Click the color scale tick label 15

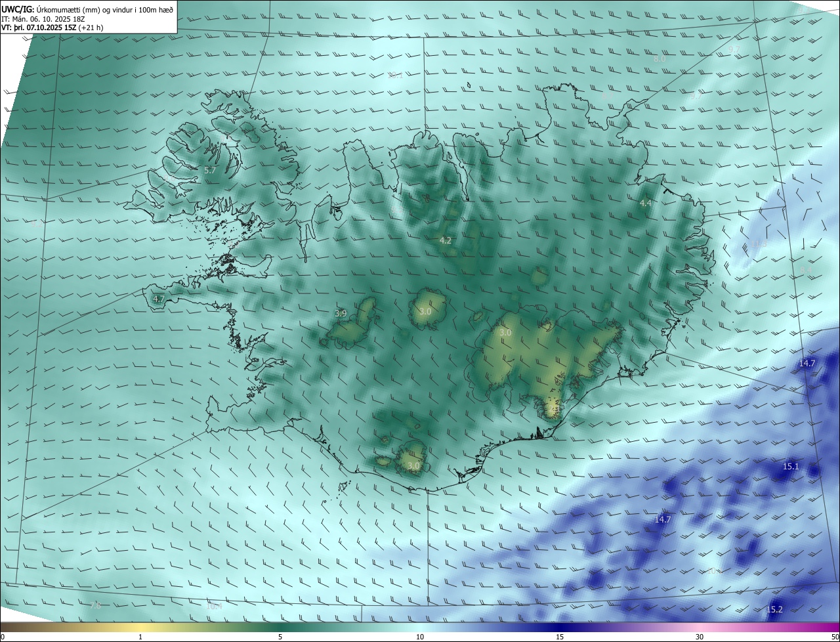560,637
